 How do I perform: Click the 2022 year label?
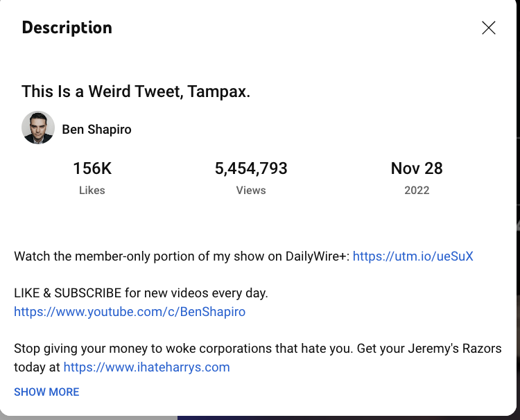(417, 190)
